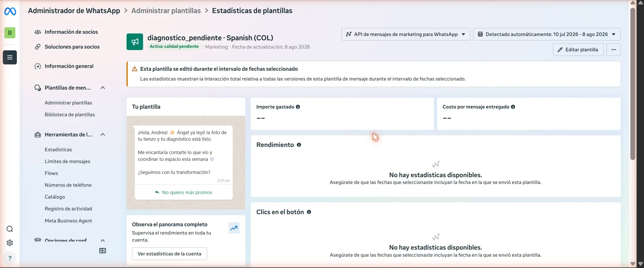Open Estadísticas in sidebar
This screenshot has width=644, height=268.
58,150
